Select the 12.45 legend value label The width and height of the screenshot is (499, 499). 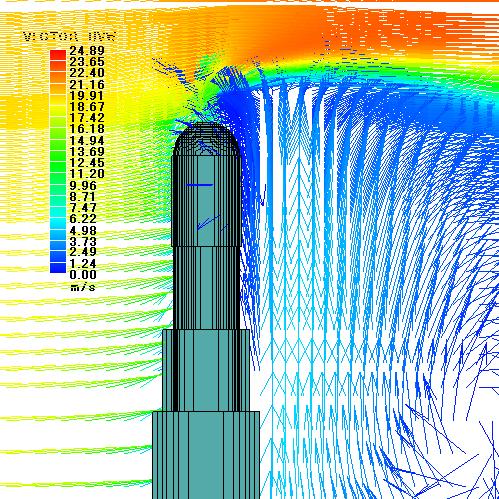[x=87, y=163]
